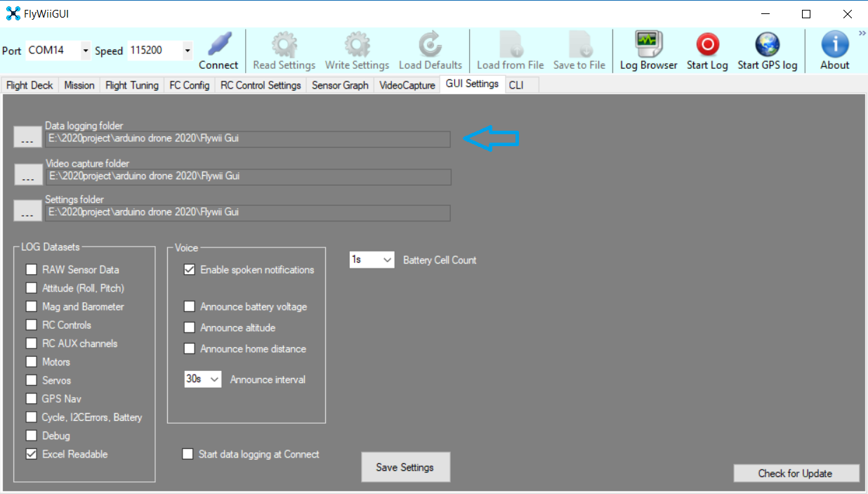Open the About info icon
Screen dimensions: 868x494
click(x=834, y=45)
